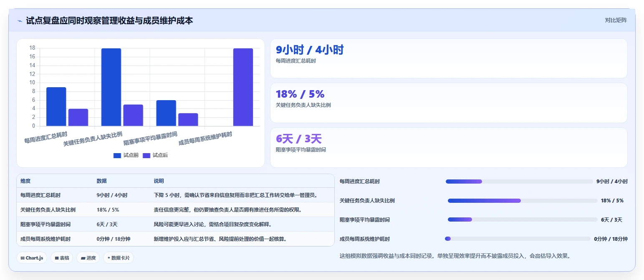
Task: Click the 进度 tag chip
Action: point(88,258)
